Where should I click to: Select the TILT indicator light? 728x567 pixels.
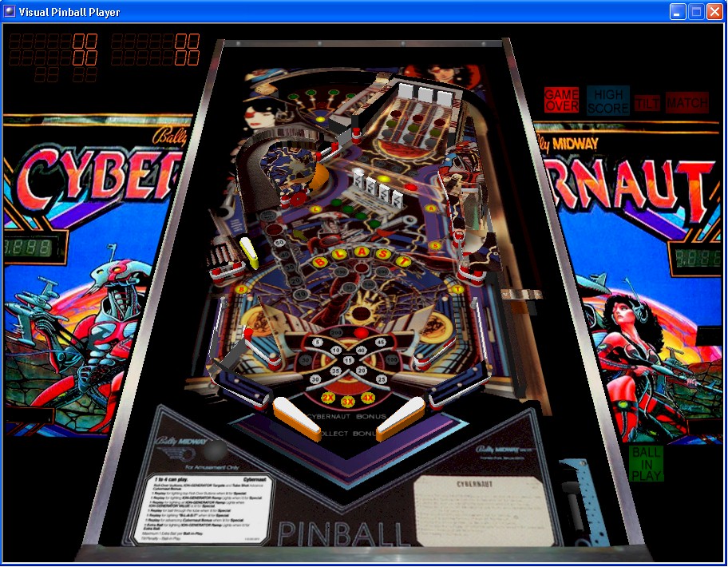tap(647, 103)
